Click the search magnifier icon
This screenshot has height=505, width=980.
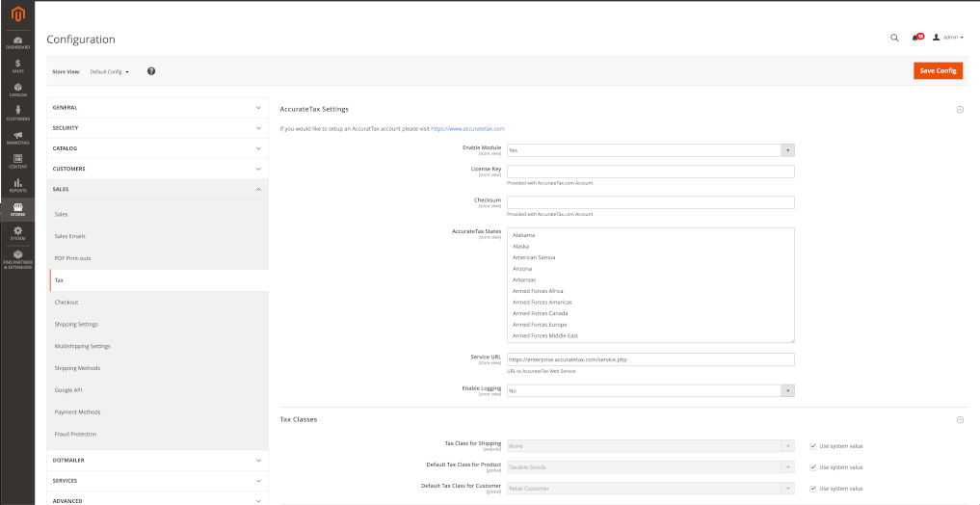(894, 38)
